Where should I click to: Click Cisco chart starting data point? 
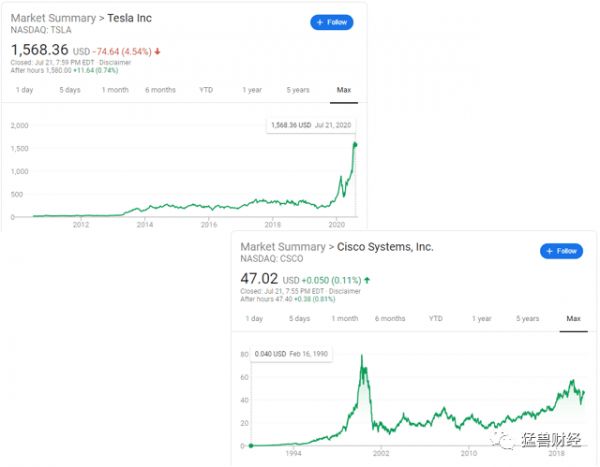[252, 445]
